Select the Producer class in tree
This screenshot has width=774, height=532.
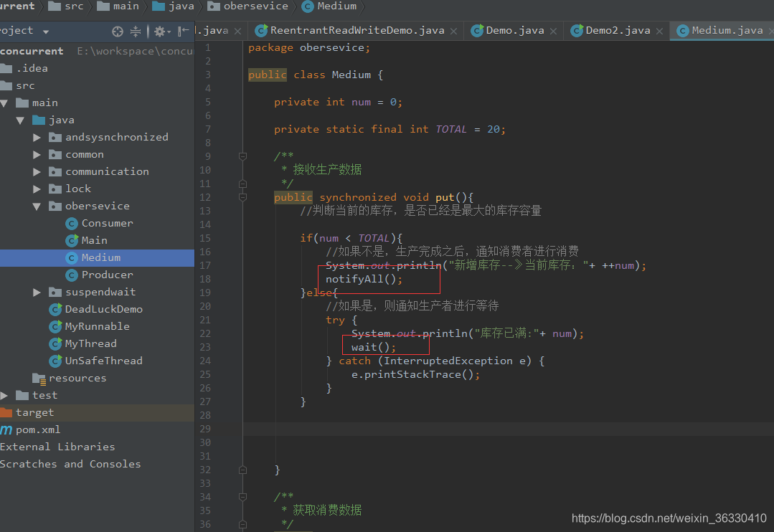(x=99, y=275)
